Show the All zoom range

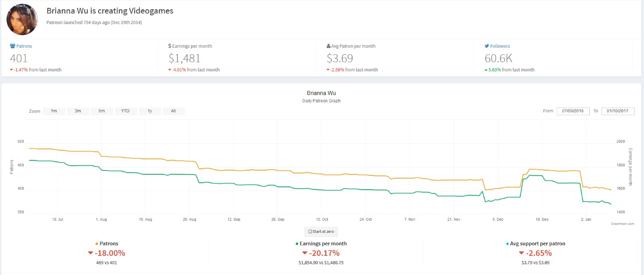click(x=174, y=111)
